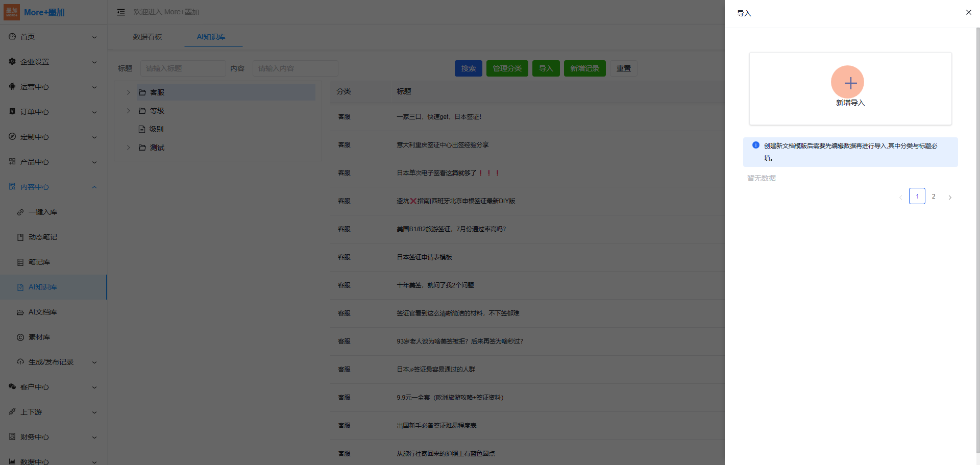980x465 pixels.
Task: Close the 导入 drawer panel
Action: (968, 12)
